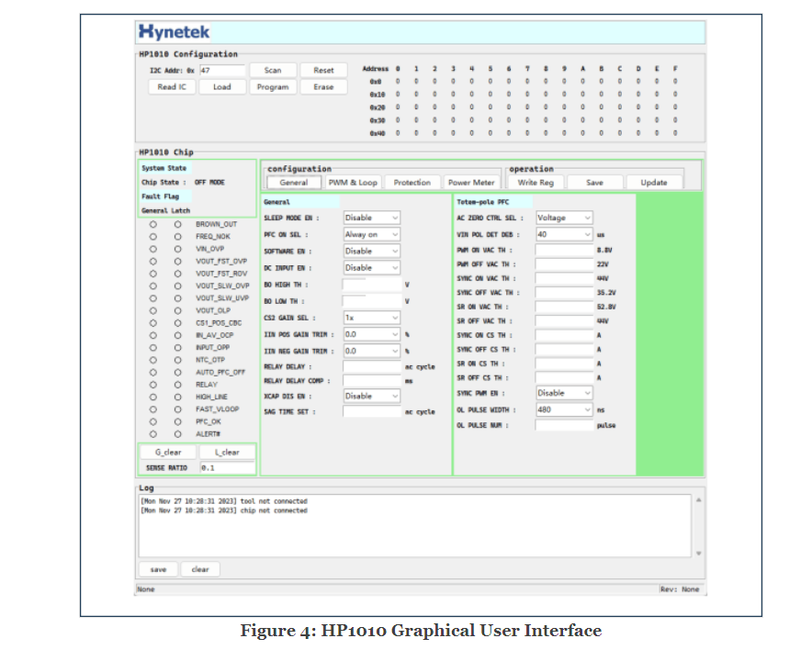Open the PFC ON SEL dropdown
Viewport: 812px width, 661px height.
point(371,234)
